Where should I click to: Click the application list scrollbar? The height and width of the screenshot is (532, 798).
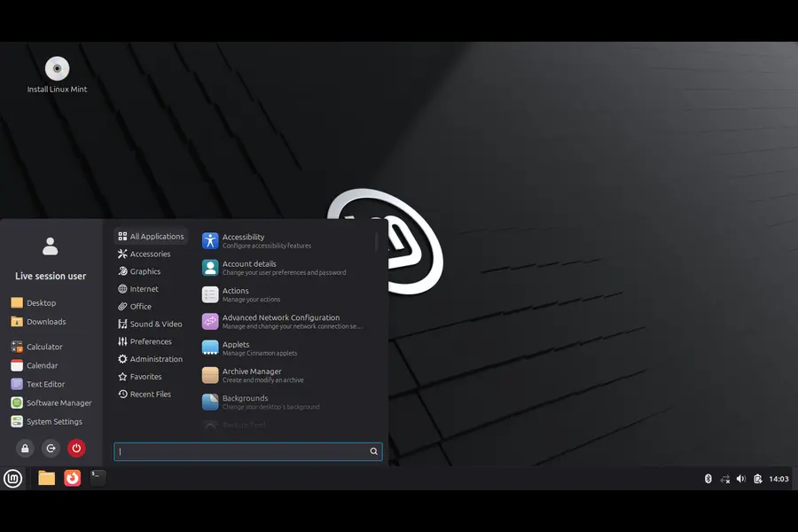click(x=376, y=242)
